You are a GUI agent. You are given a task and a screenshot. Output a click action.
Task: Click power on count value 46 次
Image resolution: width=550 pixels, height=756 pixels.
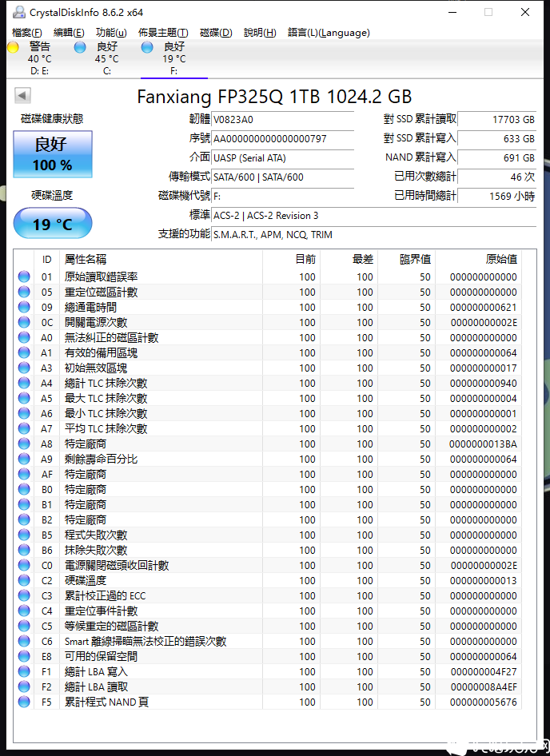497,177
